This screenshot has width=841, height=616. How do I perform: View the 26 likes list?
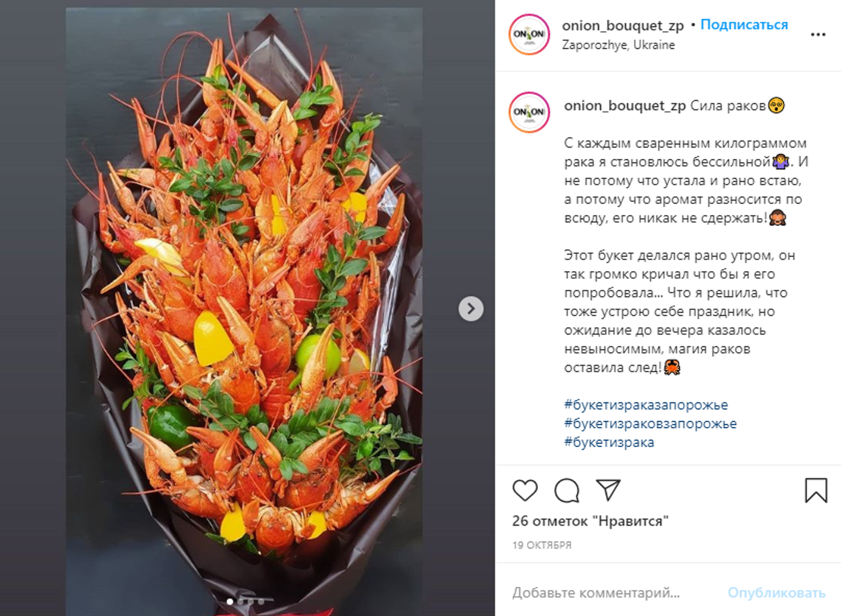[x=590, y=521]
